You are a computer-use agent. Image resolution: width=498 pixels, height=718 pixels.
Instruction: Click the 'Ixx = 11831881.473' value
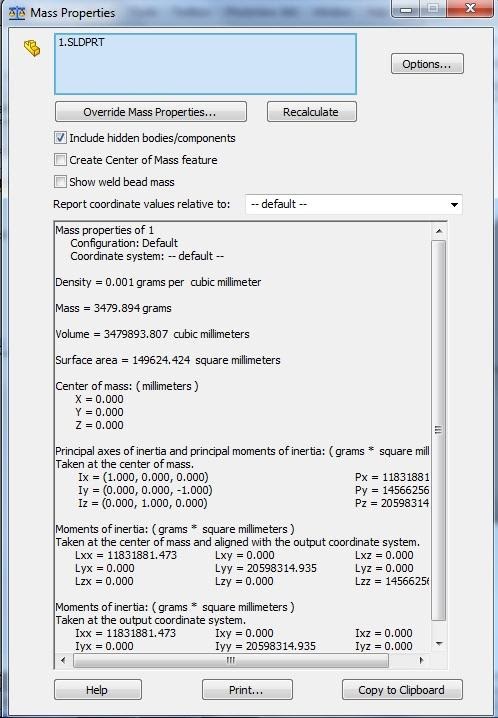(126, 633)
